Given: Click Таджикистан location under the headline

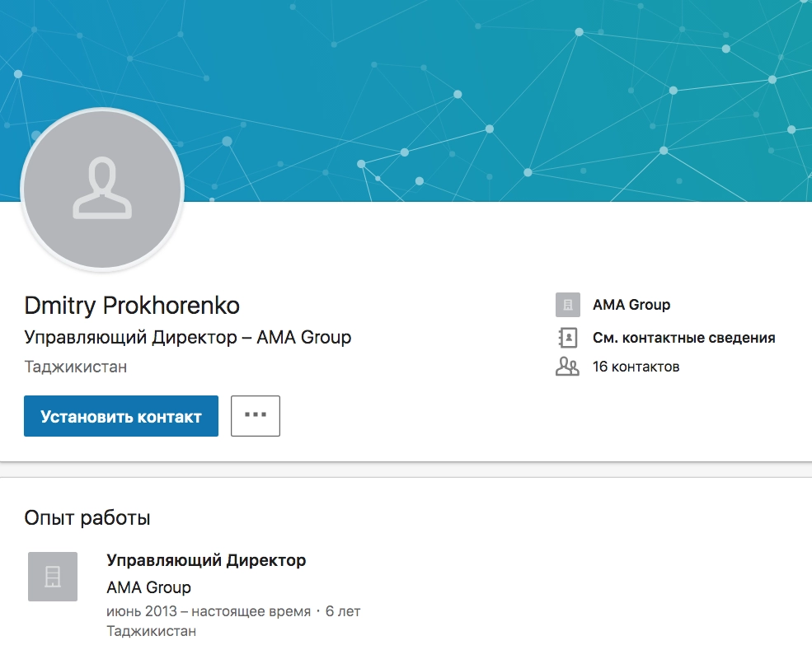Looking at the screenshot, I should point(76,367).
